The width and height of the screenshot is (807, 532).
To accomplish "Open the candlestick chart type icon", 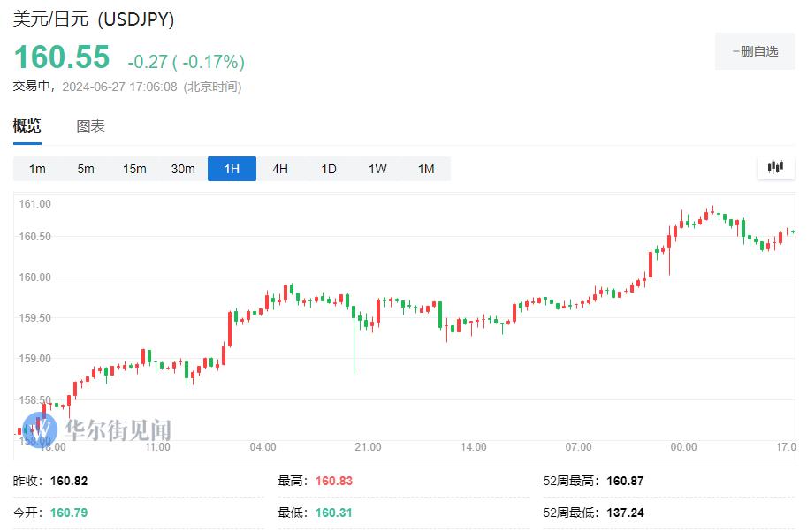I will pos(775,167).
